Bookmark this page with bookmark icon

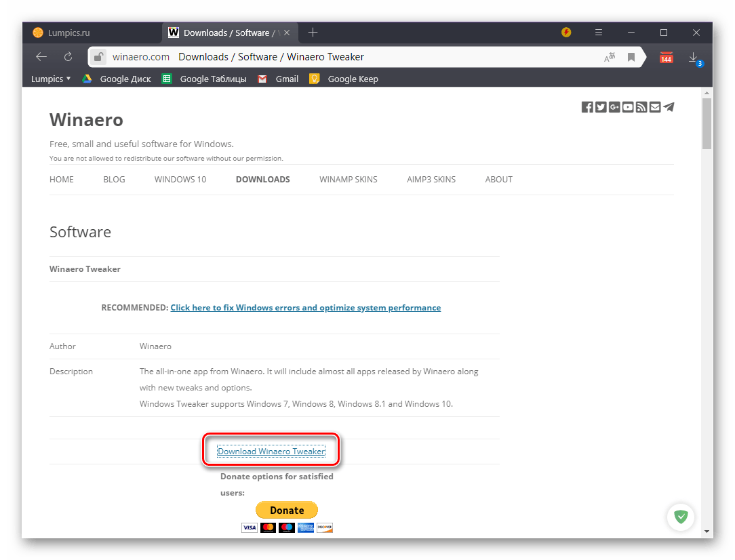click(x=631, y=58)
